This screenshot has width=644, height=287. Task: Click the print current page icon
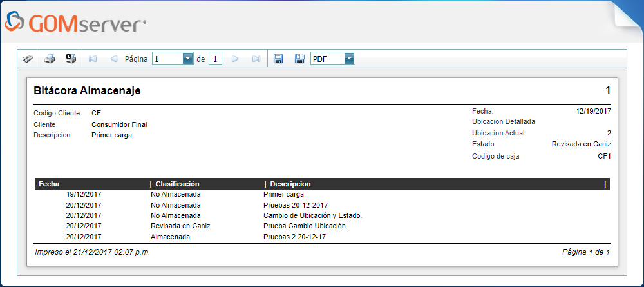pyautogui.click(x=70, y=59)
